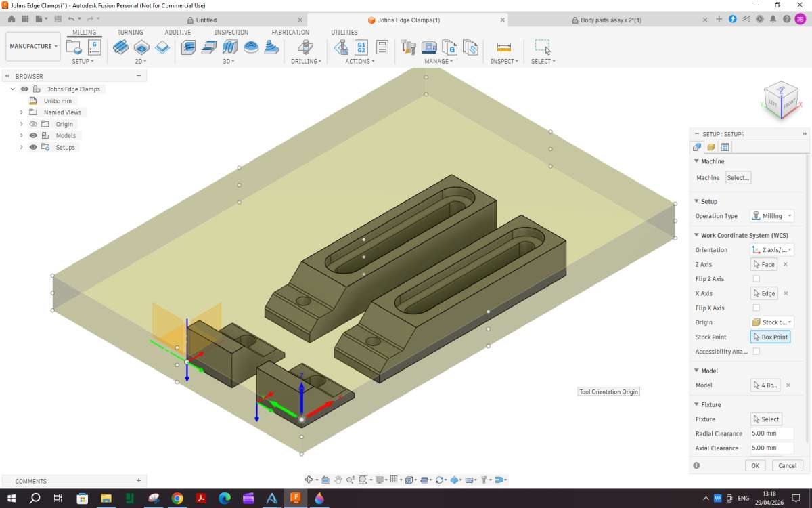Open the Tool Library icon

pos(408,47)
